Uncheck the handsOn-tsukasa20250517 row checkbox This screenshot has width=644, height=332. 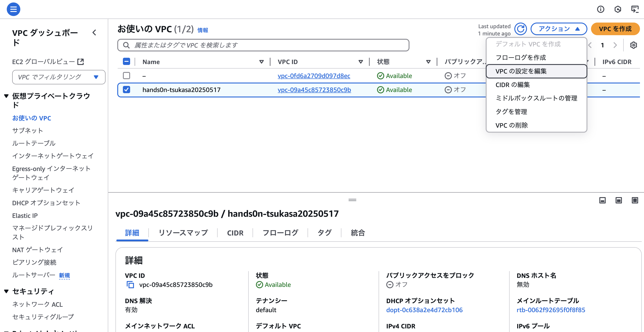126,90
